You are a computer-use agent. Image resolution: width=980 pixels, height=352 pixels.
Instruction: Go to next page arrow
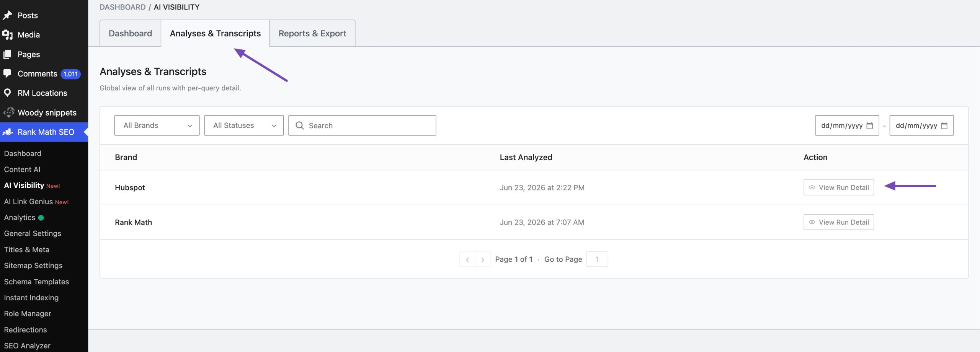click(x=483, y=259)
